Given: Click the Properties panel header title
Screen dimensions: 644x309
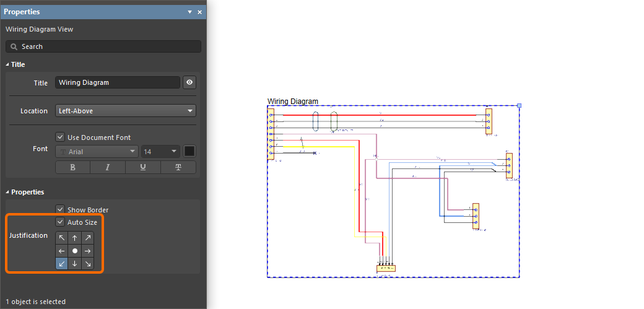Looking at the screenshot, I should 22,12.
